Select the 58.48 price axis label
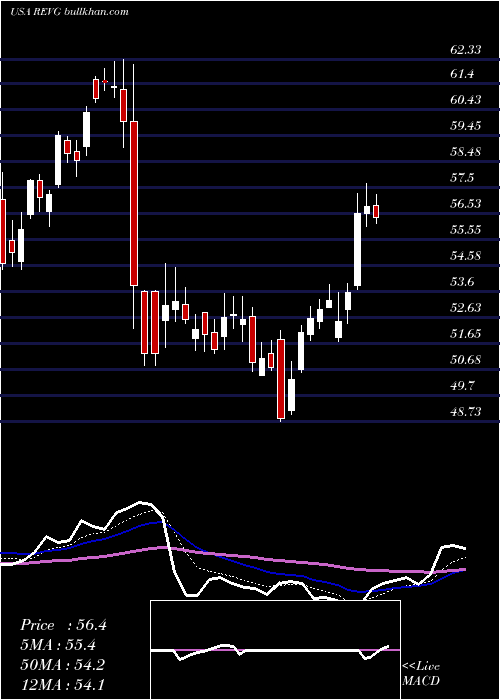The width and height of the screenshot is (500, 700). tap(466, 152)
